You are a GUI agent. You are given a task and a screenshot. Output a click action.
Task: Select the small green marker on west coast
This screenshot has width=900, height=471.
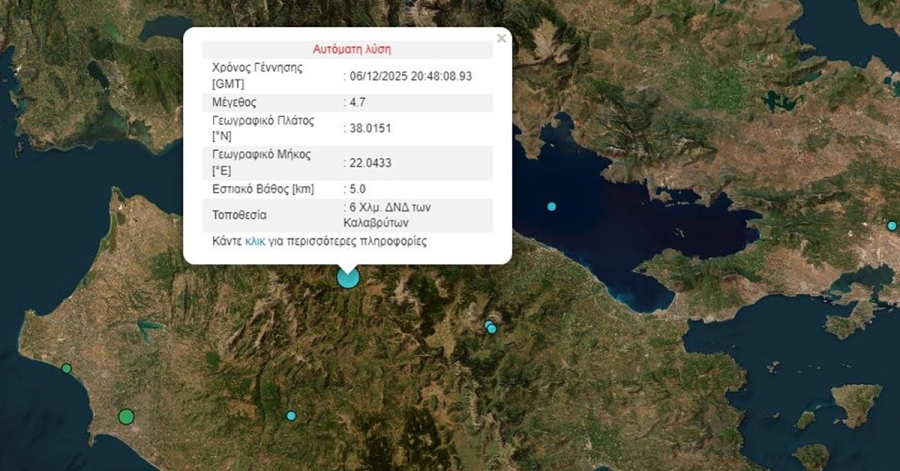(x=67, y=368)
